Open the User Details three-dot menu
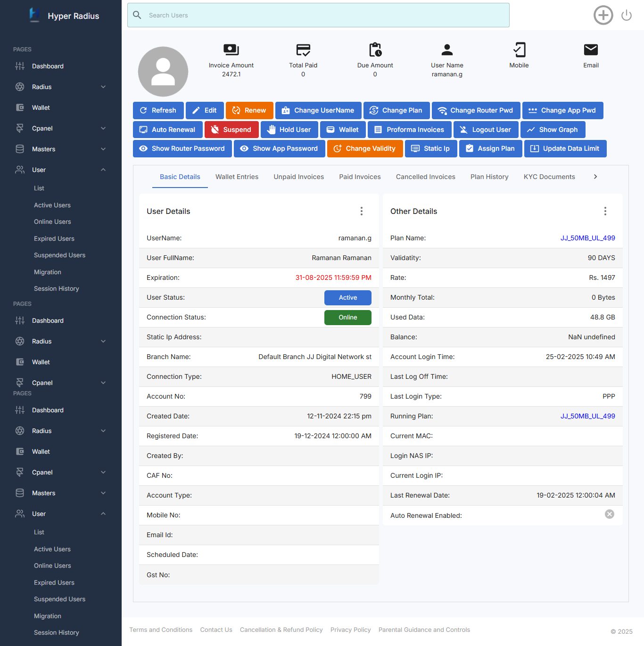 tap(362, 211)
